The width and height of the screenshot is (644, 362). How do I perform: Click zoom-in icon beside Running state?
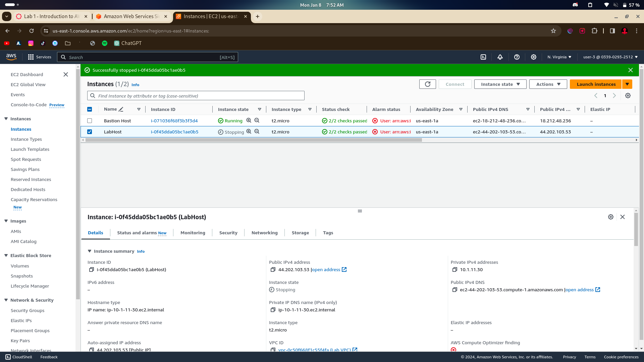[x=249, y=120]
